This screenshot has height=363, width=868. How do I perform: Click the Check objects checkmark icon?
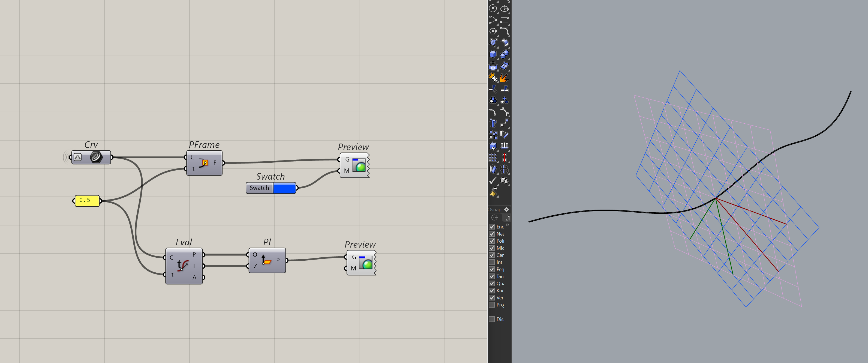[493, 180]
